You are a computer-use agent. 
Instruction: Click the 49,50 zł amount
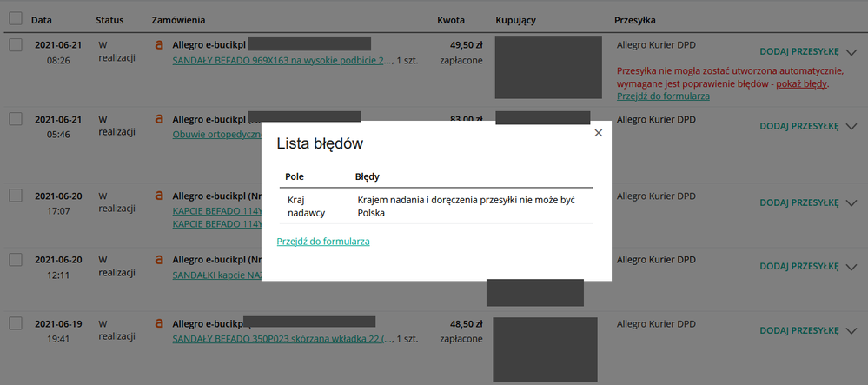click(466, 45)
